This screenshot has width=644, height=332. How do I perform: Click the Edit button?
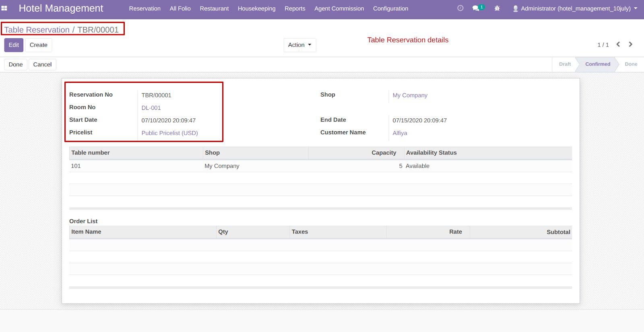click(14, 45)
